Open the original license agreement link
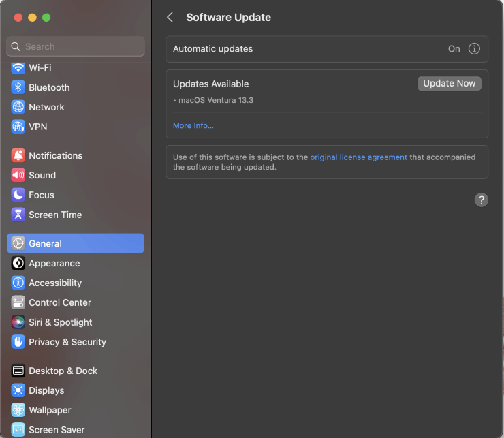The height and width of the screenshot is (438, 504). (358, 157)
